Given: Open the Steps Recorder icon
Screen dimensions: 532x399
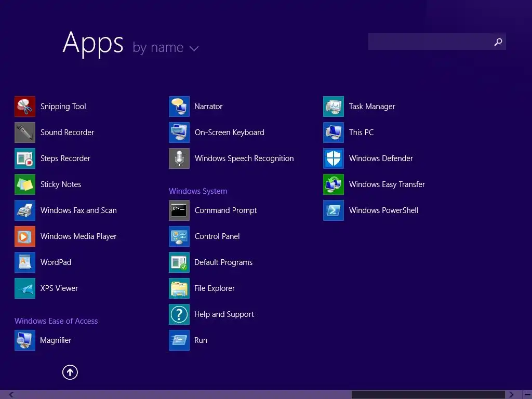Looking at the screenshot, I should (x=25, y=158).
